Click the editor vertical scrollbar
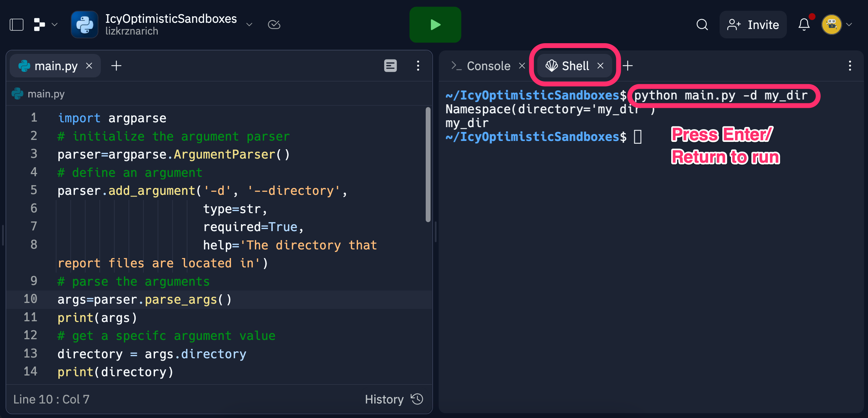Screen dimensions: 868x418 tap(428, 164)
